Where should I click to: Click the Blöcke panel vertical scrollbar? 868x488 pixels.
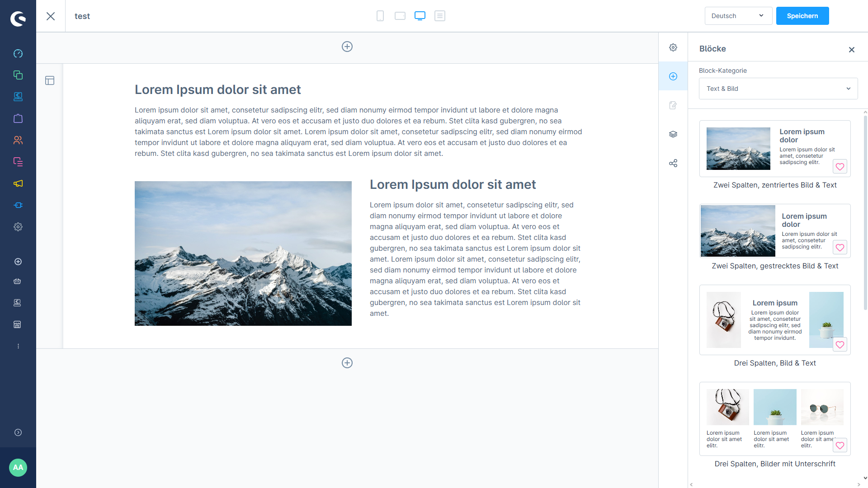(865, 212)
